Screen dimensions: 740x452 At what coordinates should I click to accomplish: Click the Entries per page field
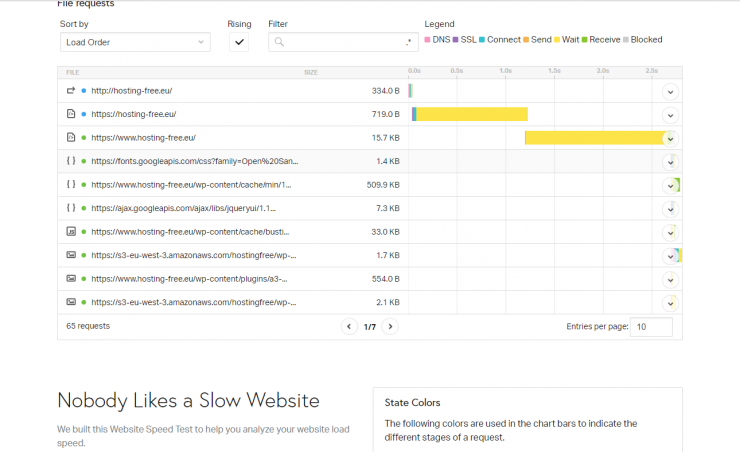coord(651,326)
